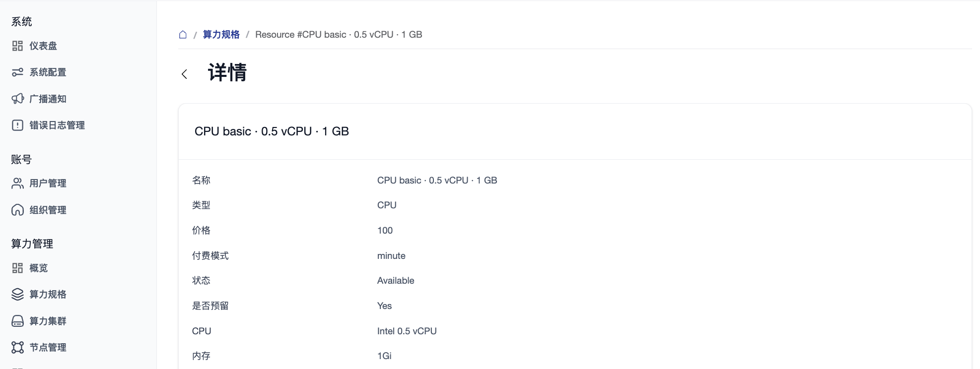980x369 pixels.
Task: Click the 用户管理 users icon
Action: point(17,184)
